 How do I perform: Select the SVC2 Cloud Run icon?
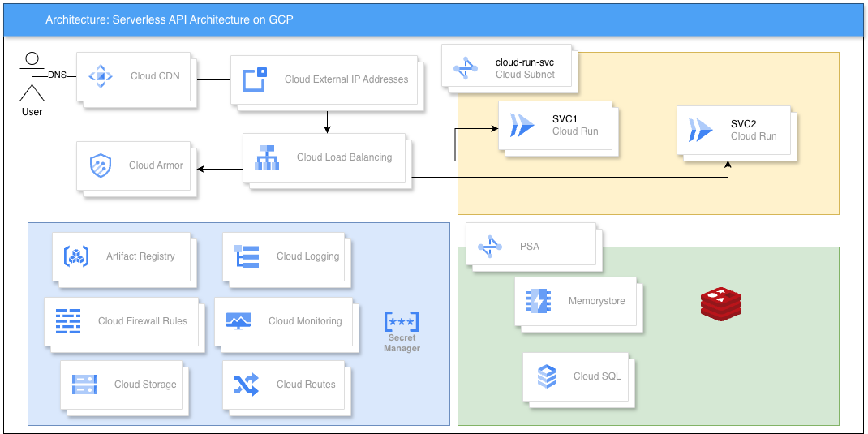[701, 130]
